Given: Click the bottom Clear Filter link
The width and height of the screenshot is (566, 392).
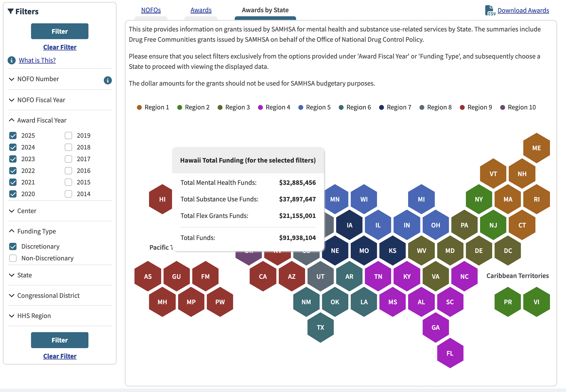Looking at the screenshot, I should click(x=60, y=356).
